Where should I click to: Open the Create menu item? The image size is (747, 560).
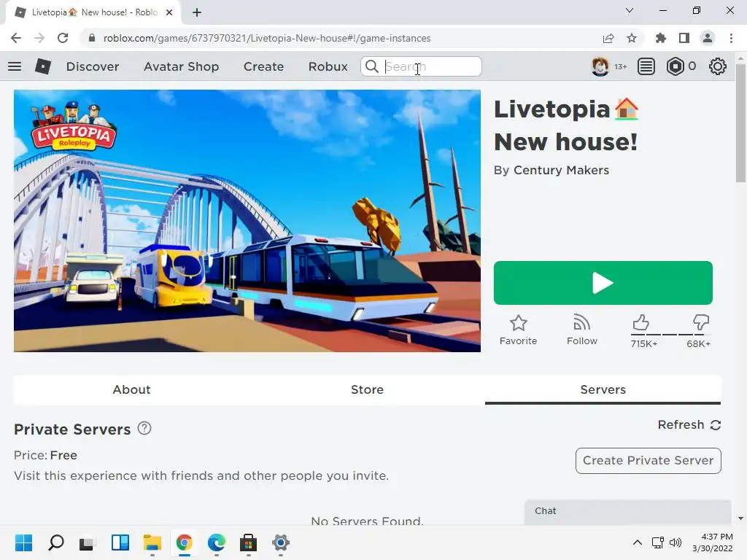(263, 66)
